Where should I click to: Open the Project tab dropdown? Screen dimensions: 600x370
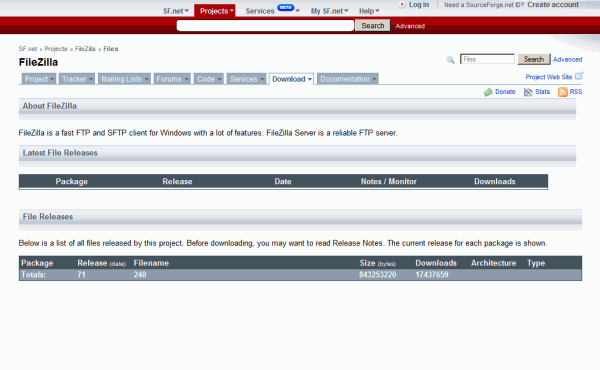(x=39, y=79)
